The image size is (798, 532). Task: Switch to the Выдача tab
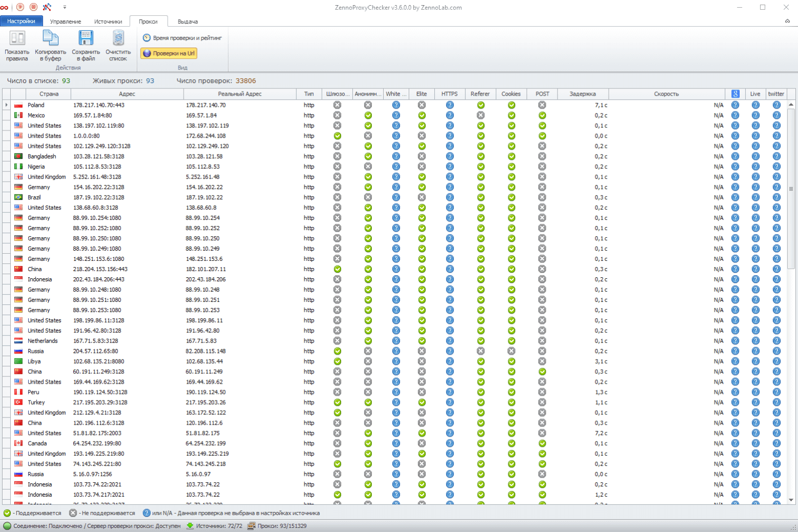coord(188,21)
